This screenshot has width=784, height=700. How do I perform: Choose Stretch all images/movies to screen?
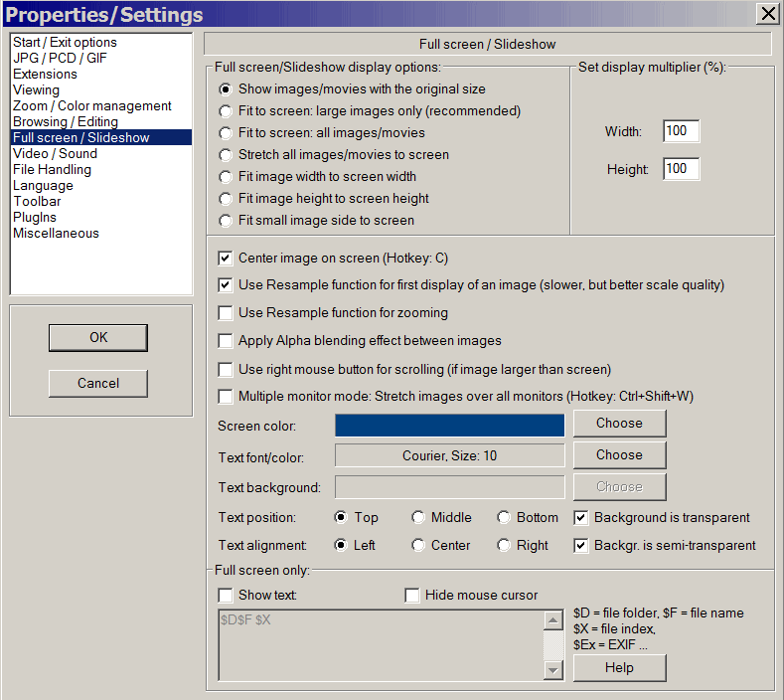click(x=227, y=155)
